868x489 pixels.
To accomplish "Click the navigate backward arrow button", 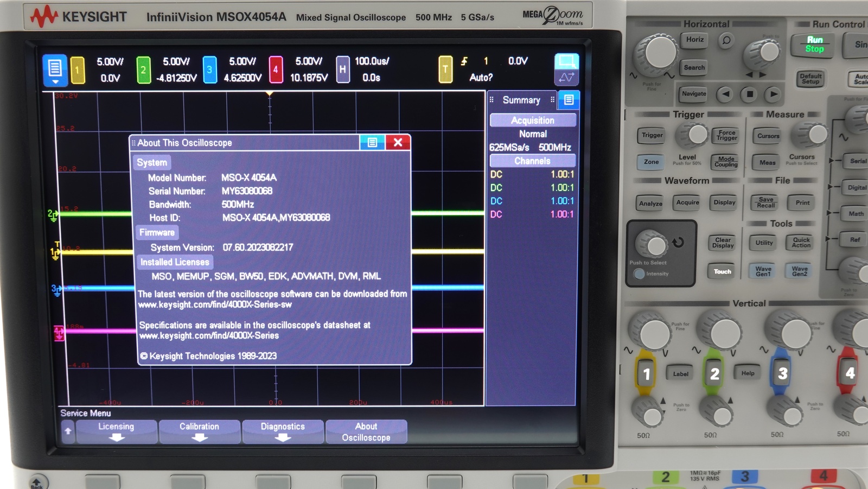I will pos(726,94).
